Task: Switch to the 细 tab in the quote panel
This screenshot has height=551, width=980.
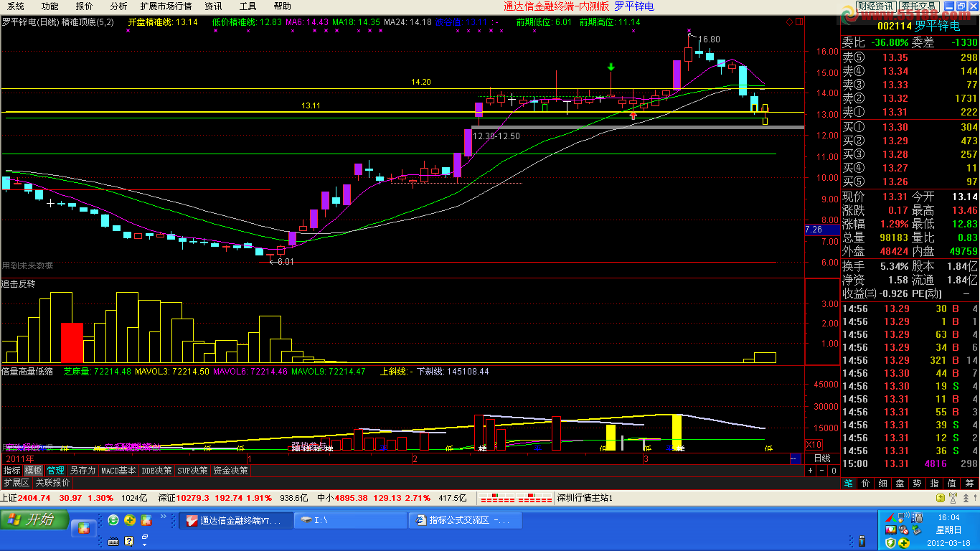Action: [x=883, y=484]
